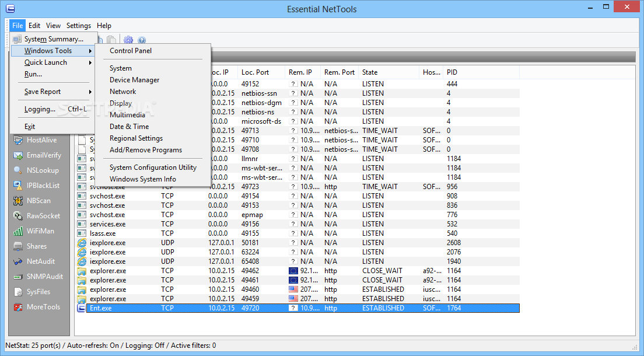Open the View menu
644x356 pixels.
tap(53, 26)
